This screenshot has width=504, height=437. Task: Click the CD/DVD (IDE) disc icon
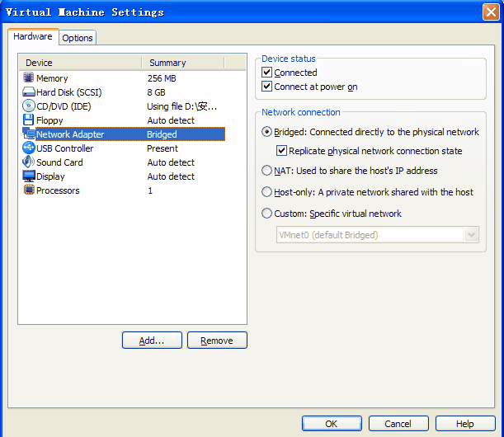(29, 106)
